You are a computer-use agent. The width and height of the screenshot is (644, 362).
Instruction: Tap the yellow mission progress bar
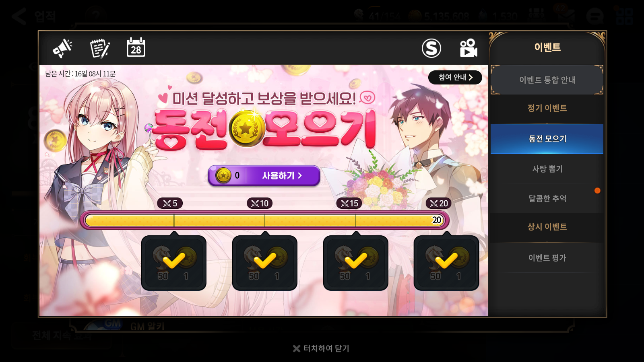[x=264, y=220]
